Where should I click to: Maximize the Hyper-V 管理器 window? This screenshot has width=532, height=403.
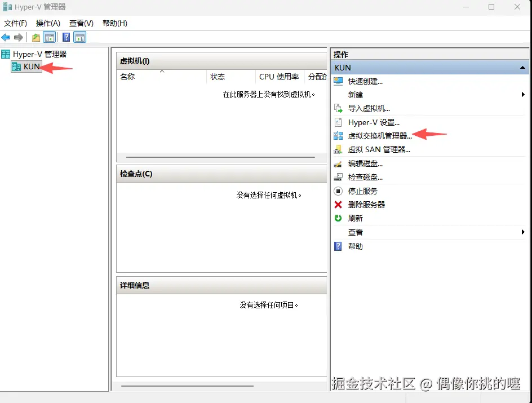click(491, 7)
